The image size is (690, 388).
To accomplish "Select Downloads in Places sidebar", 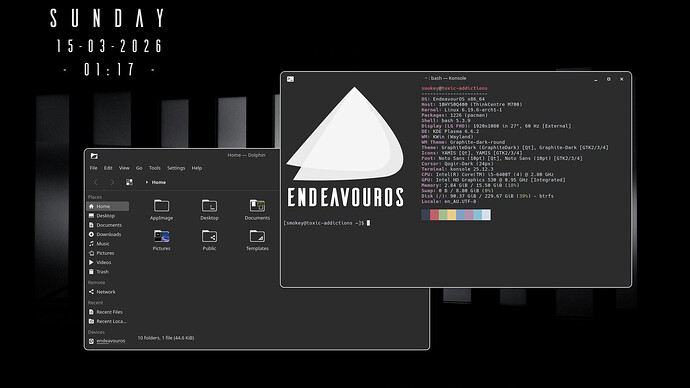I will [108, 234].
